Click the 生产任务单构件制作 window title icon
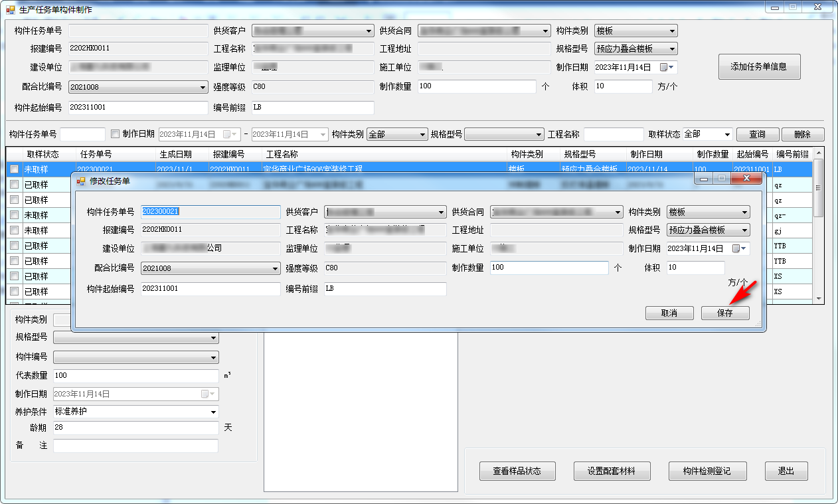This screenshot has width=838, height=504. tap(10, 9)
